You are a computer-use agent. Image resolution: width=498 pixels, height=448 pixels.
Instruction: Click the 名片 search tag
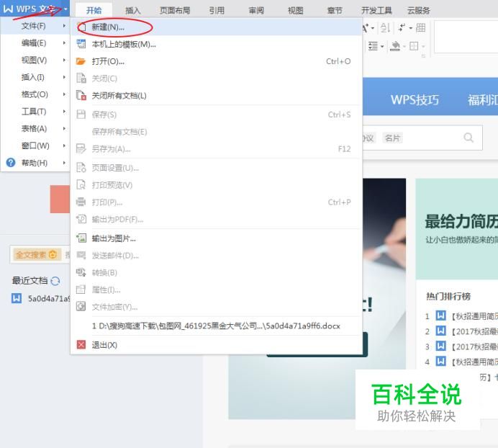click(392, 138)
